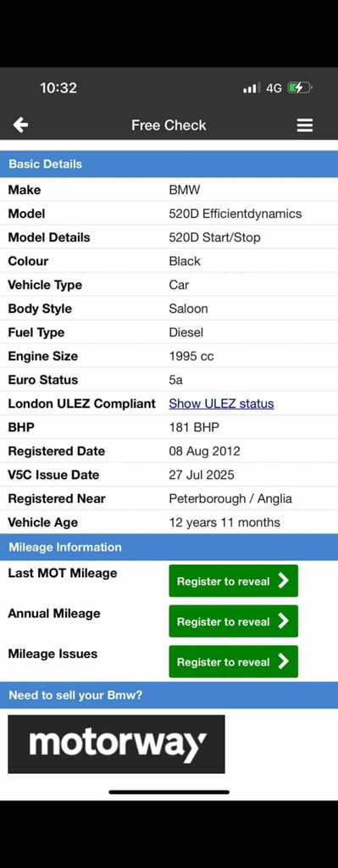Tap the back arrow icon

20,125
